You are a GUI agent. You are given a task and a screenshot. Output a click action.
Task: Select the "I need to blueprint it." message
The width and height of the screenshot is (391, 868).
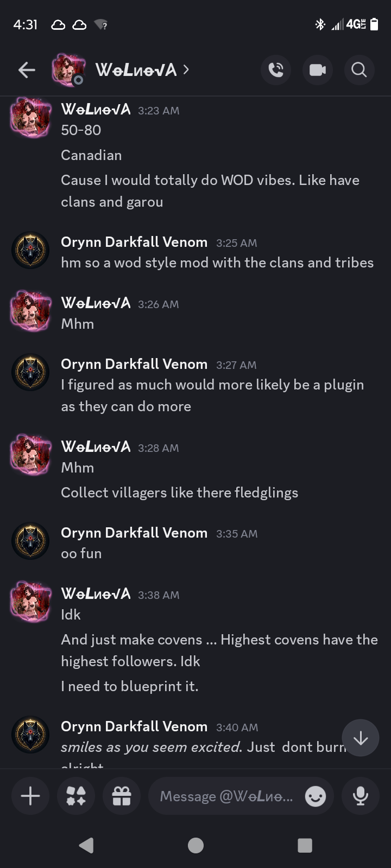(x=130, y=686)
